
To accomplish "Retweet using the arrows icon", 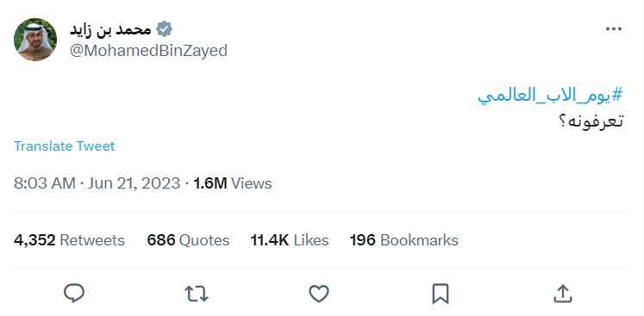I will 197,294.
